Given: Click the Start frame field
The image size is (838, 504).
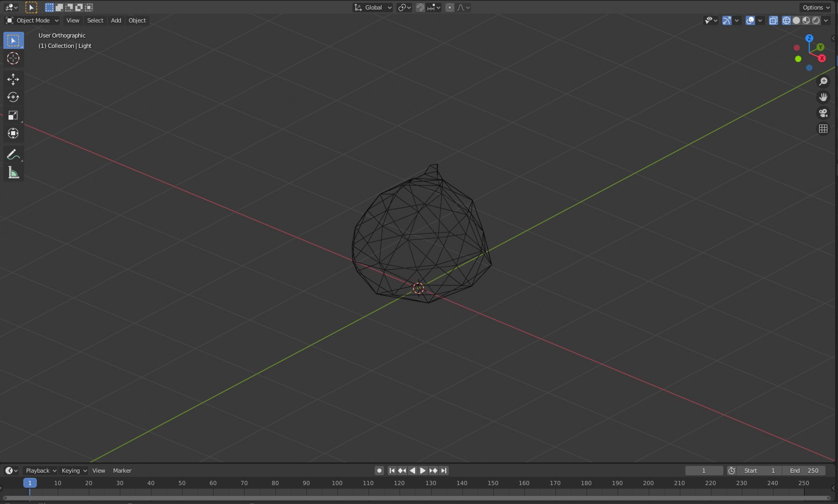Looking at the screenshot, I should (x=760, y=470).
